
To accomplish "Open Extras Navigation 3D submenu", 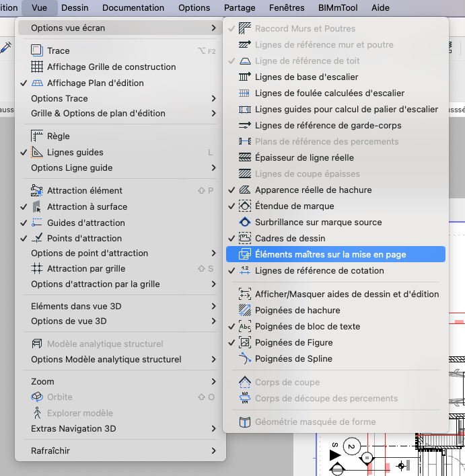I will (120, 429).
